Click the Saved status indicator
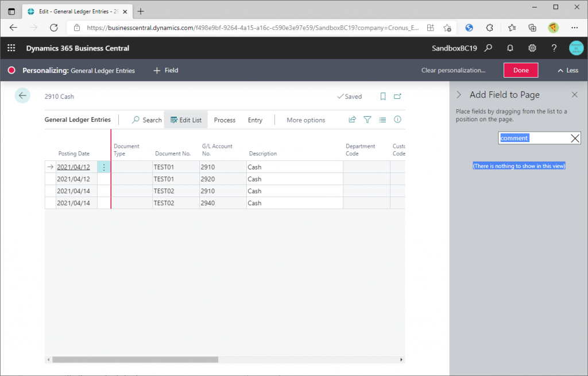 coord(350,97)
